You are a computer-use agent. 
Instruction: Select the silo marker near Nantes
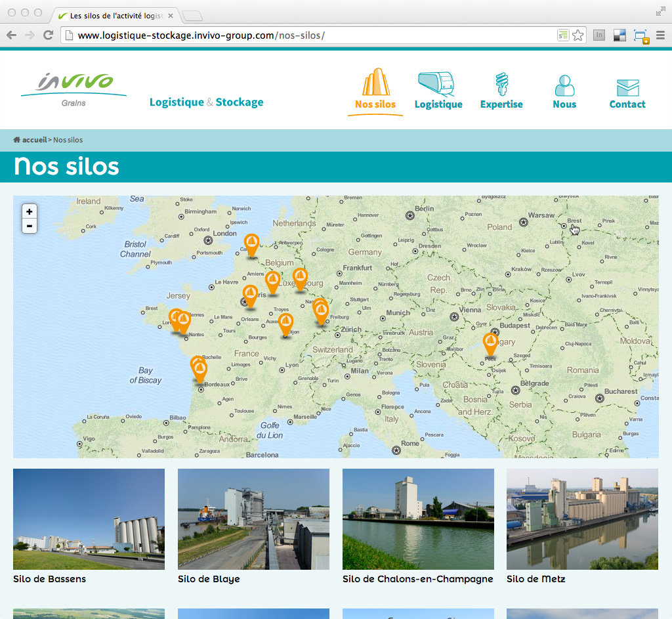pyautogui.click(x=184, y=322)
